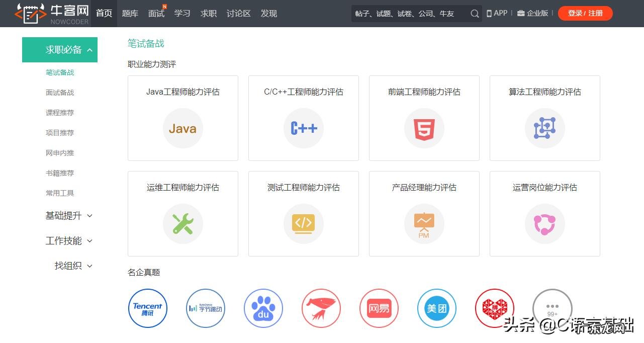Click the C++ evaluation card icon

303,128
